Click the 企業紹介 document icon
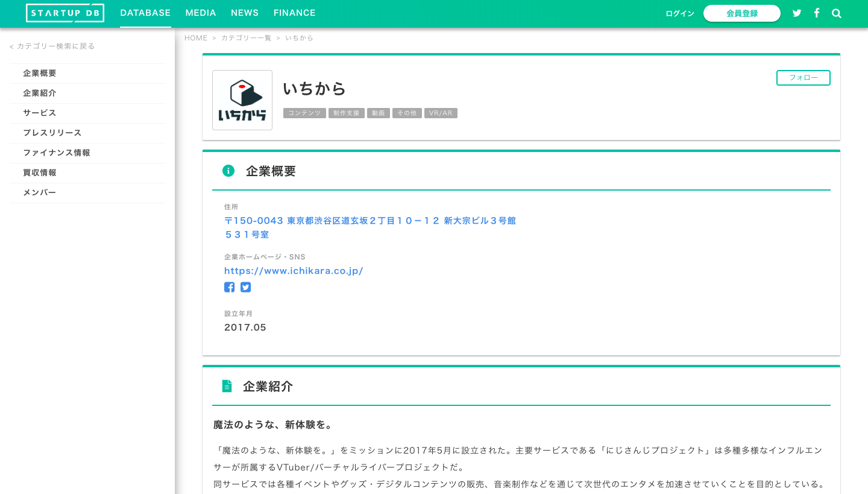This screenshot has height=494, width=868. coord(227,386)
